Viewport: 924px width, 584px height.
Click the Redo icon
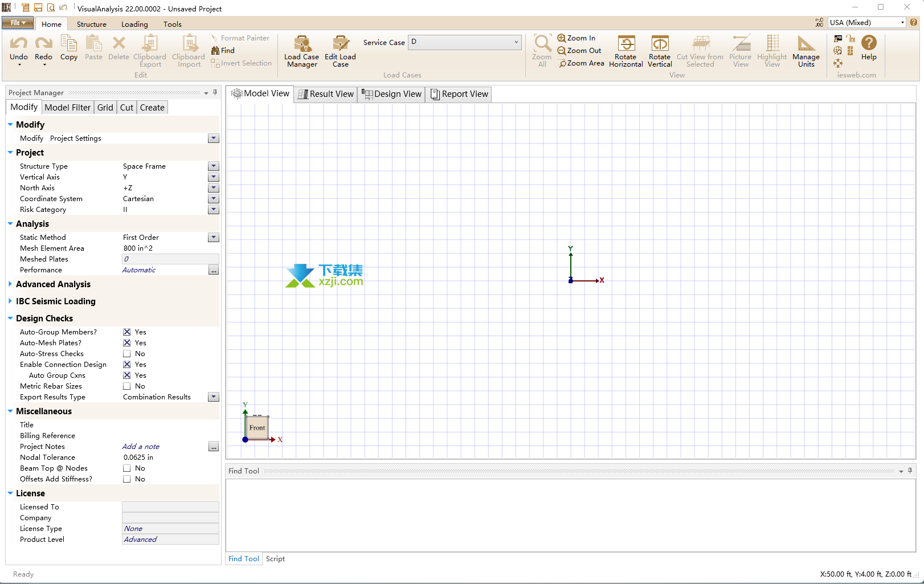point(43,43)
